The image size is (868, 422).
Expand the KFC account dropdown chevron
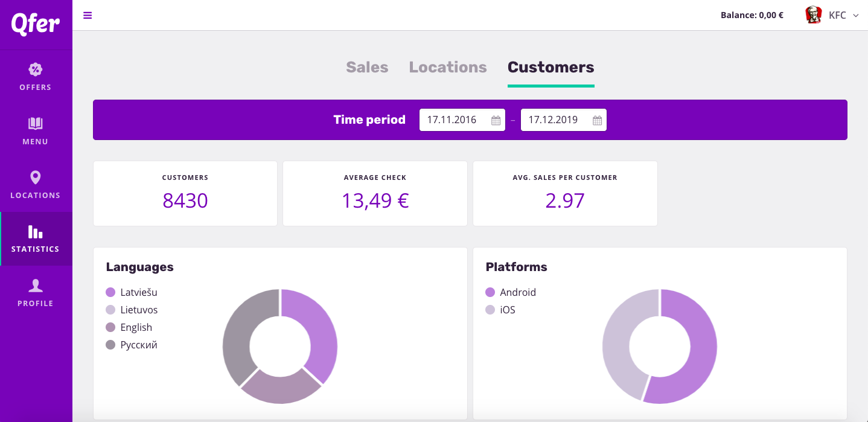point(855,16)
